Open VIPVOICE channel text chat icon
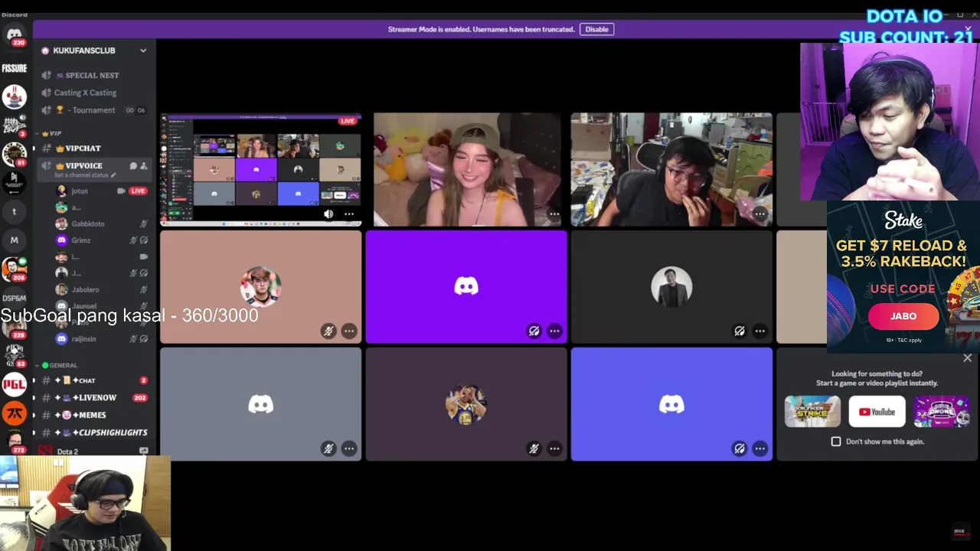Screen dimensions: 980x551 133,166
